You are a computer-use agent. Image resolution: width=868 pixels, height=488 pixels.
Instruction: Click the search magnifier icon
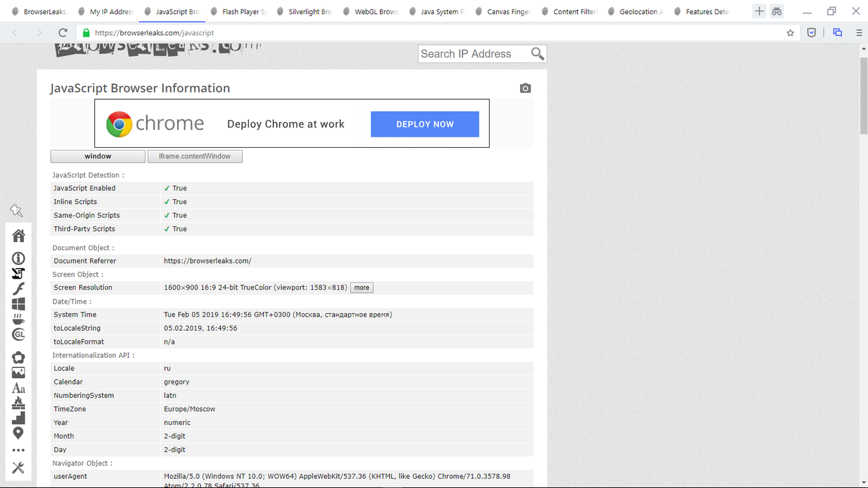(x=538, y=54)
